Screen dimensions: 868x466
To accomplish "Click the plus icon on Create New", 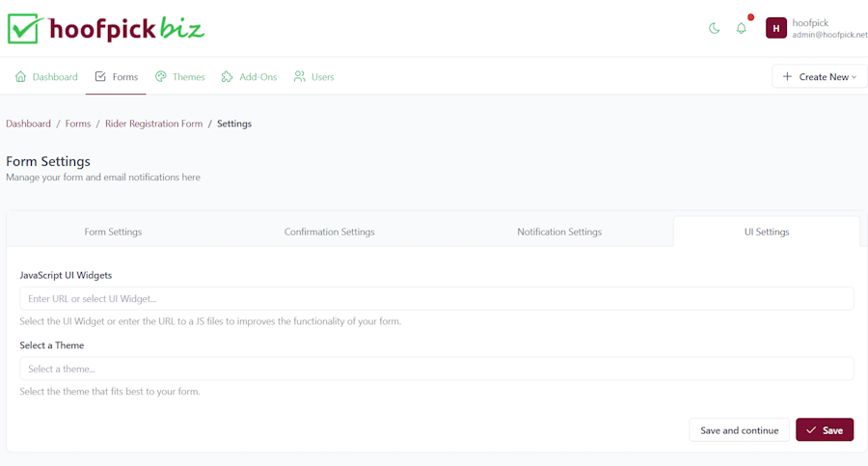I will [x=787, y=76].
